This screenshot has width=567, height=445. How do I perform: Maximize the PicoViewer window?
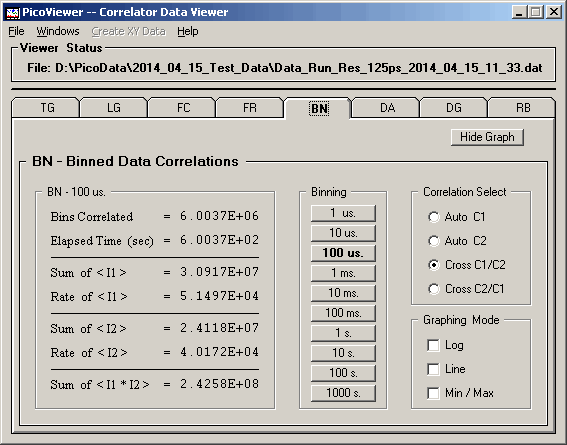pyautogui.click(x=536, y=13)
